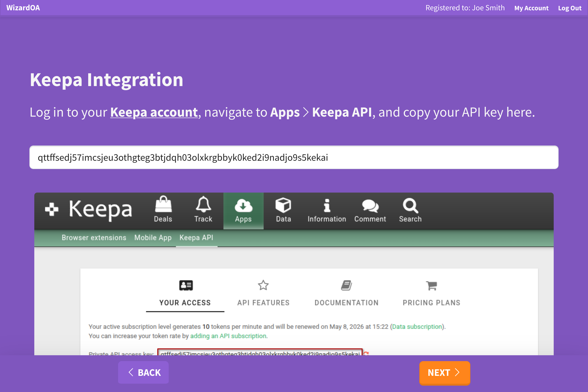Image resolution: width=588 pixels, height=392 pixels.
Task: Click the Search magnifier icon
Action: [x=410, y=205]
